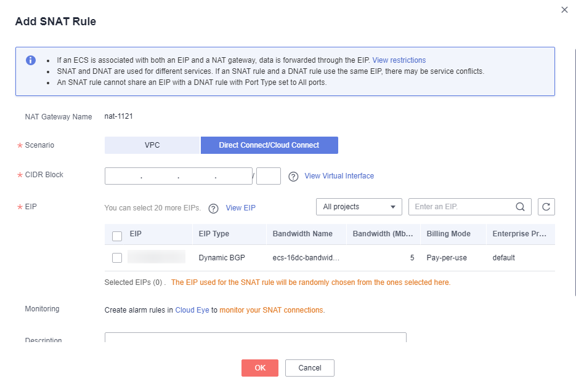
Task: Open the View restrictions link
Action: pos(399,60)
